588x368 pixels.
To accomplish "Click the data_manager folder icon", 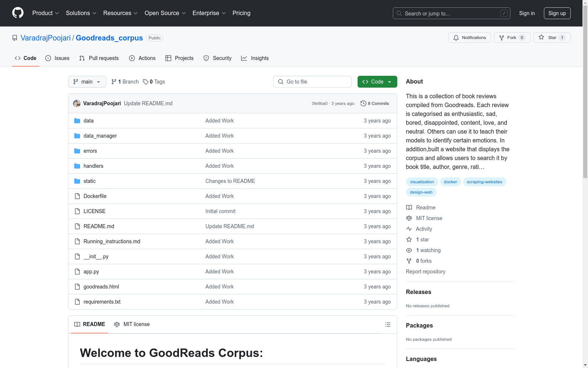I will pos(77,136).
